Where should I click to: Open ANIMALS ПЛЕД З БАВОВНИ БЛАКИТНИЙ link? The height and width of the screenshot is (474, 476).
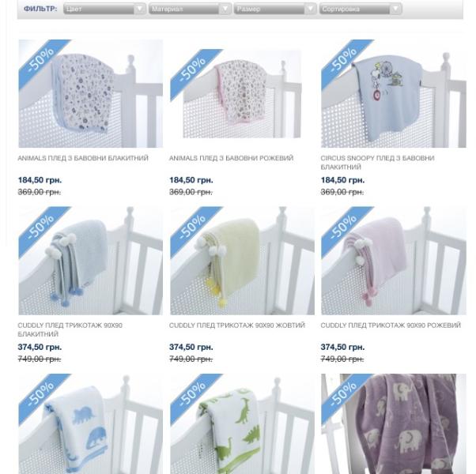coord(83,158)
